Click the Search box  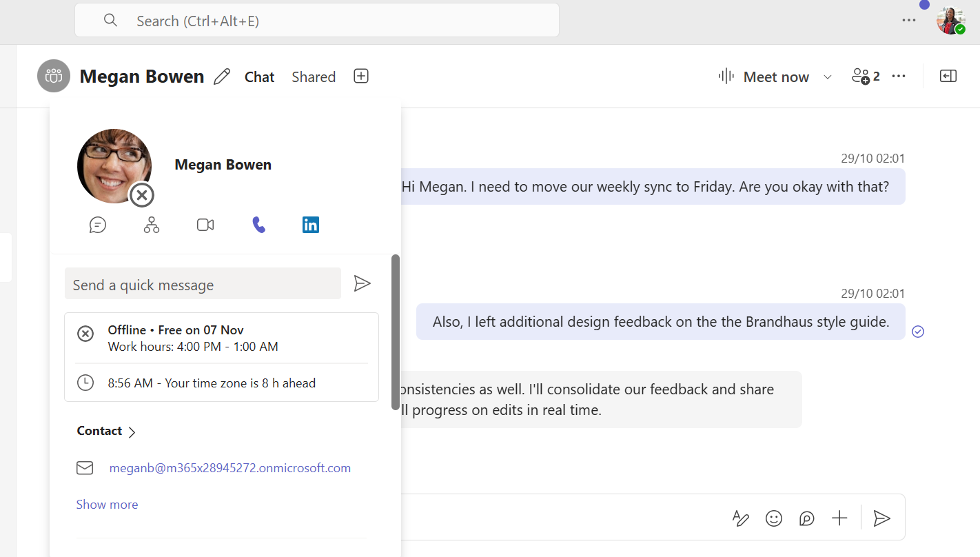[317, 21]
